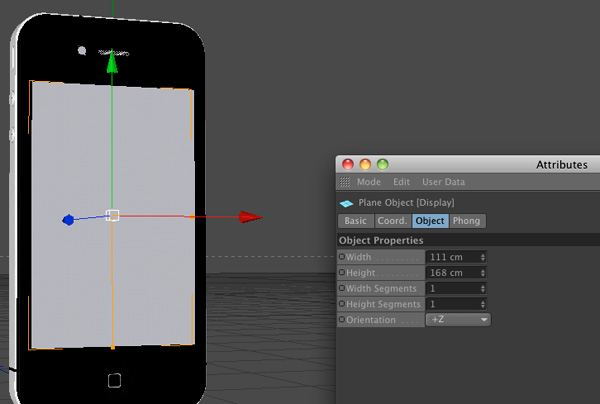Click the Height value field
This screenshot has height=404, width=600.
(x=456, y=273)
